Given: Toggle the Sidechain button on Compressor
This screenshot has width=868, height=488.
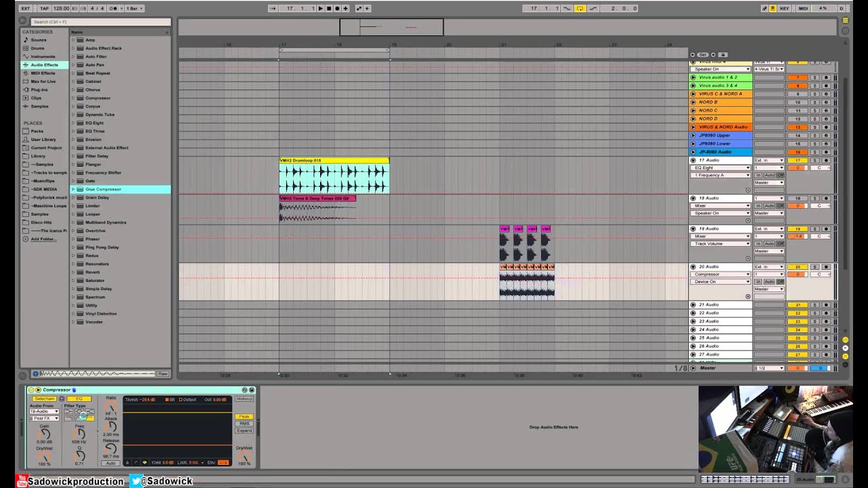Looking at the screenshot, I should 44,399.
